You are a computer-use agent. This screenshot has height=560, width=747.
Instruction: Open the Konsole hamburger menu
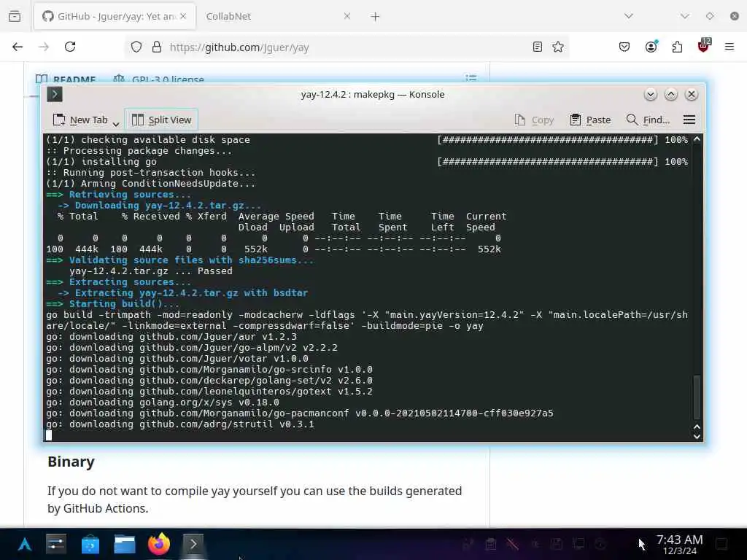point(689,120)
